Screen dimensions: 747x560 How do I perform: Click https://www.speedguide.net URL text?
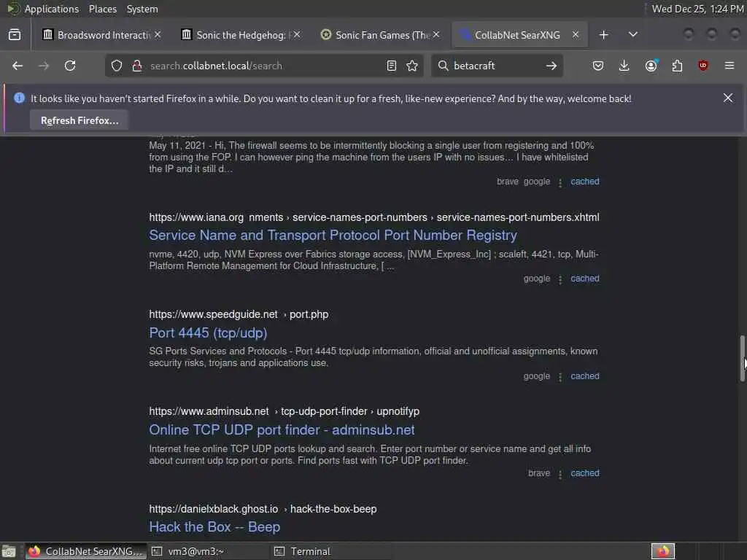(x=213, y=314)
